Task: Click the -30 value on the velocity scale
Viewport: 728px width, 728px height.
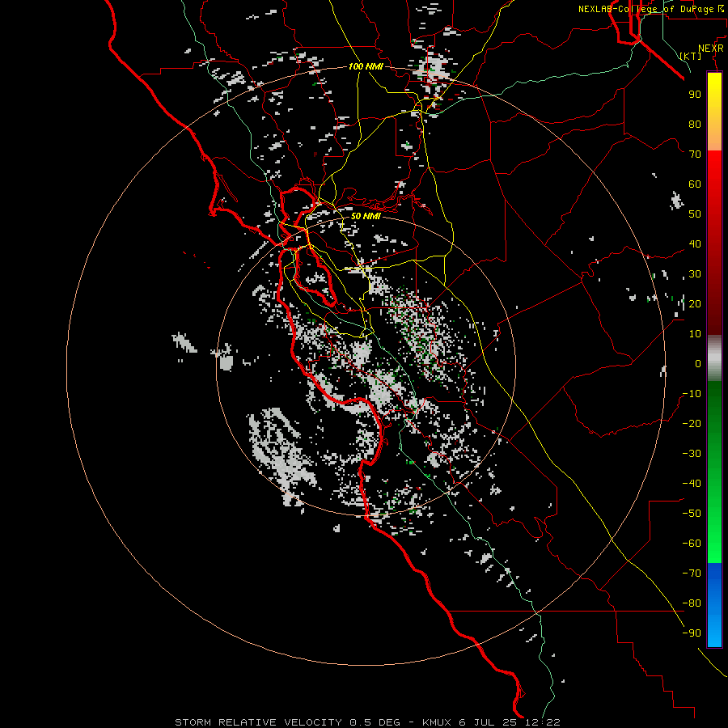Action: [x=692, y=454]
